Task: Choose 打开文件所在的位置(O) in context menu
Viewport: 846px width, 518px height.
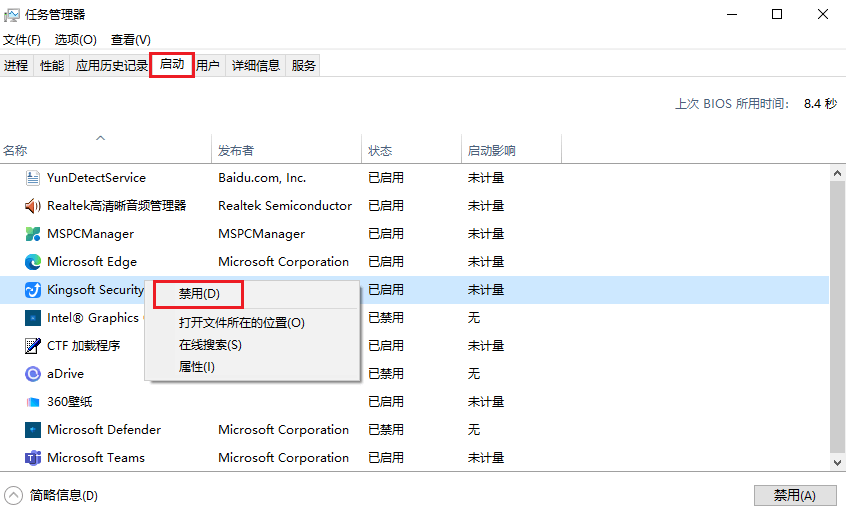Action: pos(242,323)
